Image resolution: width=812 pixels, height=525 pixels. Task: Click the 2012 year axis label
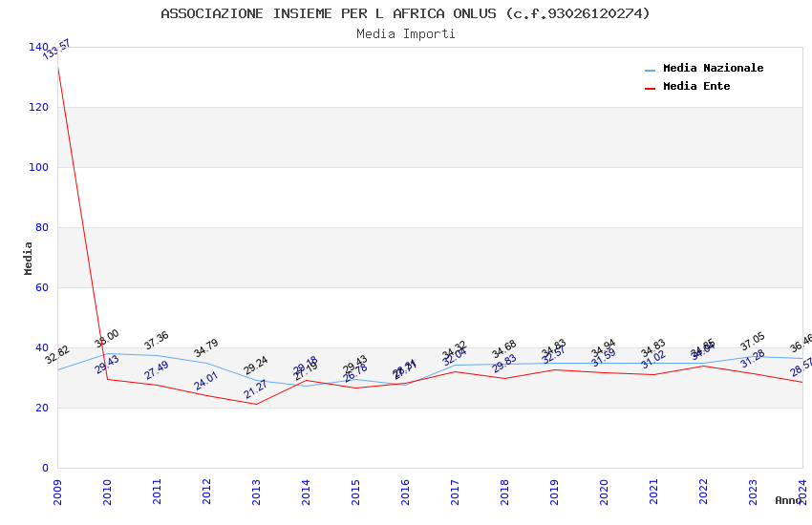206,492
